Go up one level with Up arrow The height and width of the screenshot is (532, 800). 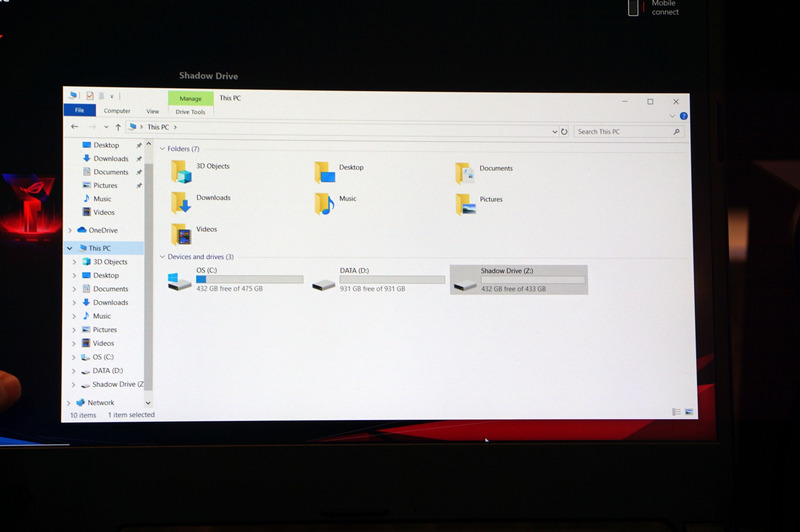pos(118,127)
